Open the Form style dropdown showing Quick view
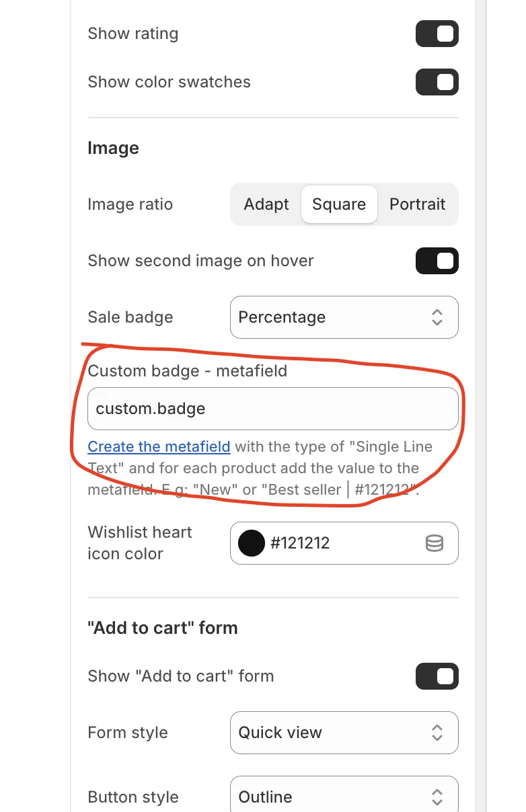Image resolution: width=526 pixels, height=812 pixels. [x=344, y=732]
